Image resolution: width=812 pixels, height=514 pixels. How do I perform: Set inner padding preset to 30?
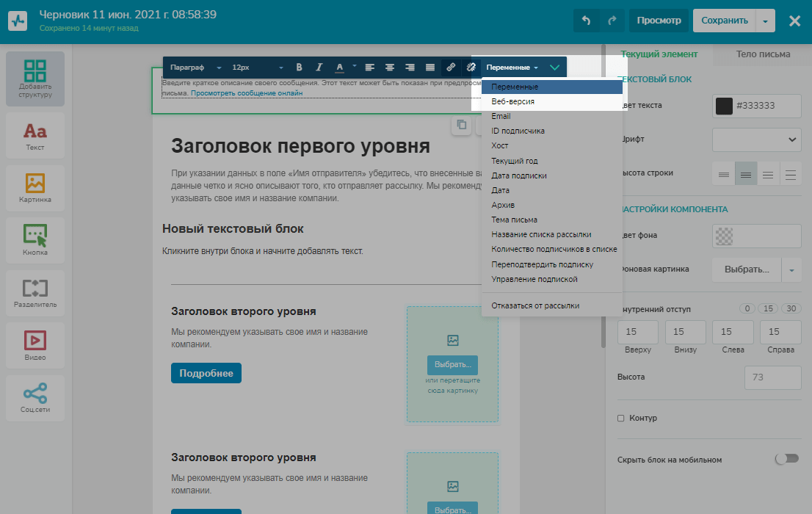pos(791,308)
